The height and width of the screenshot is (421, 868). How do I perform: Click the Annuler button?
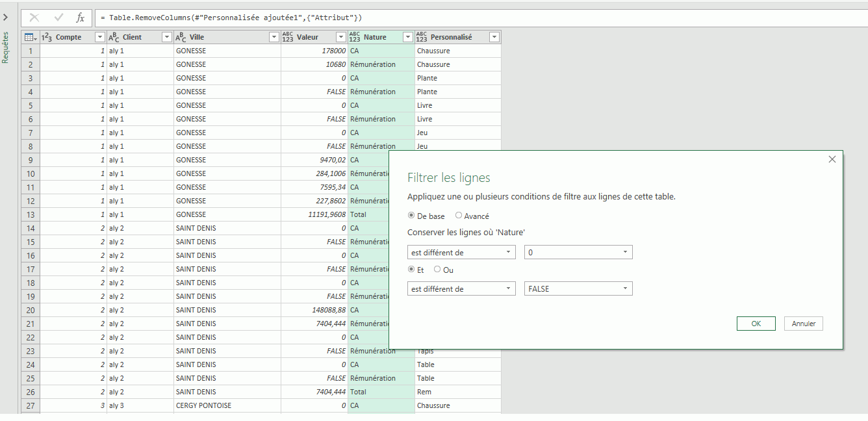pos(803,324)
